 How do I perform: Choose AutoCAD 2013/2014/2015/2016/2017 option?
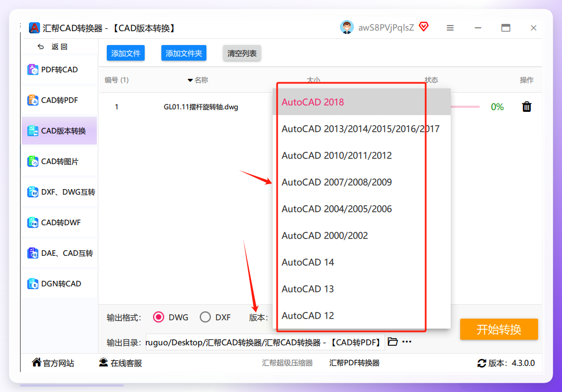pos(361,128)
